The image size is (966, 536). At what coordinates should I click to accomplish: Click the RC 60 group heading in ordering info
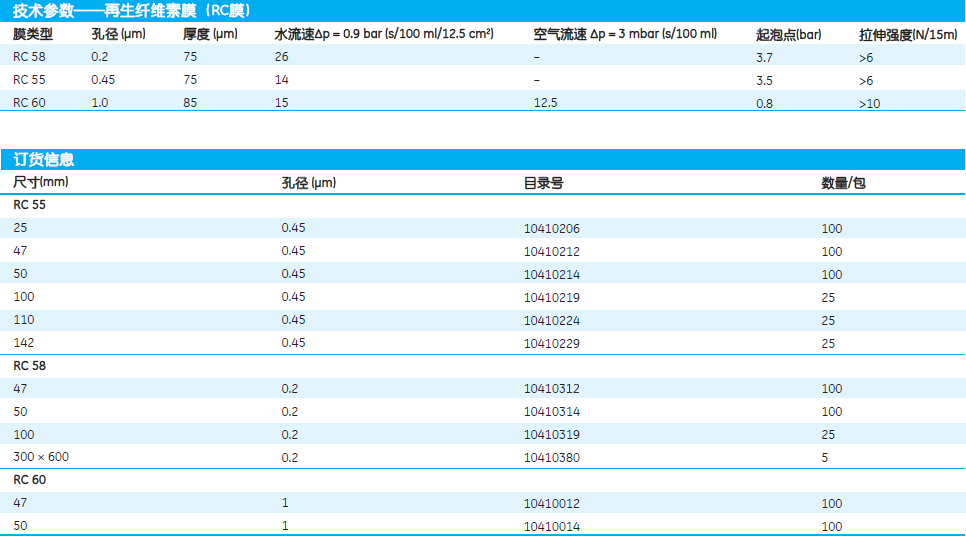pos(29,479)
